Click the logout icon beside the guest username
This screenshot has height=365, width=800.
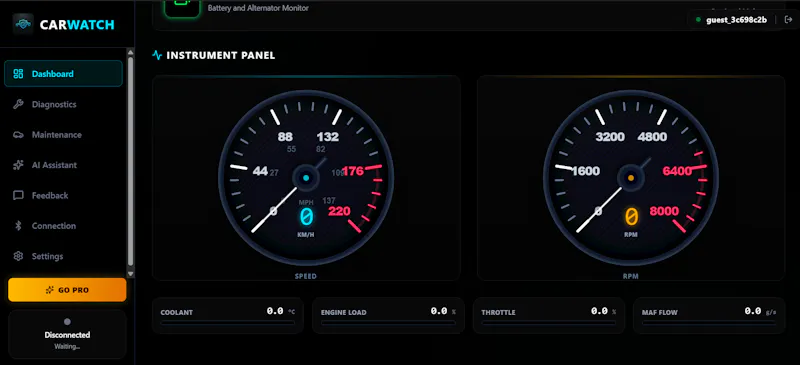[x=788, y=20]
